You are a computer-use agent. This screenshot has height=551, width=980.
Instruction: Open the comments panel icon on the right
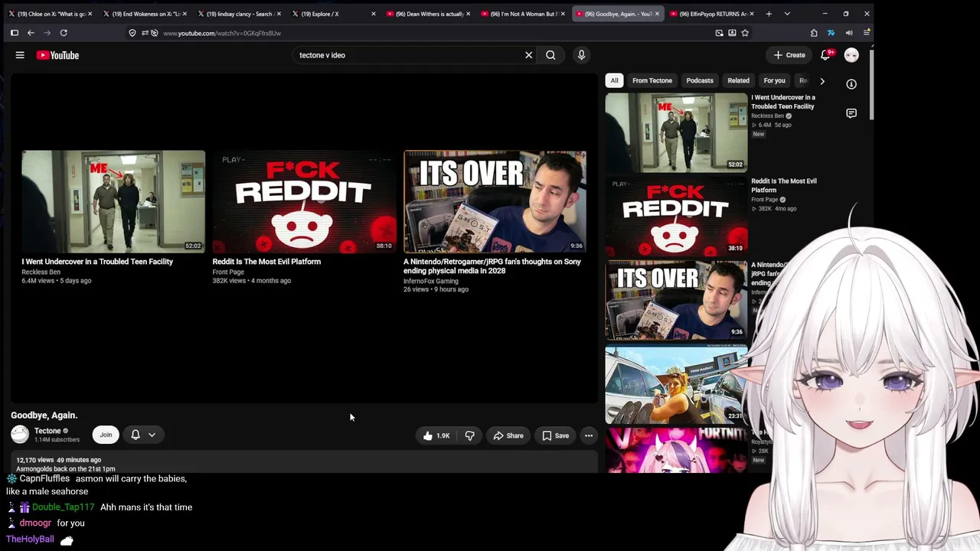(x=851, y=113)
